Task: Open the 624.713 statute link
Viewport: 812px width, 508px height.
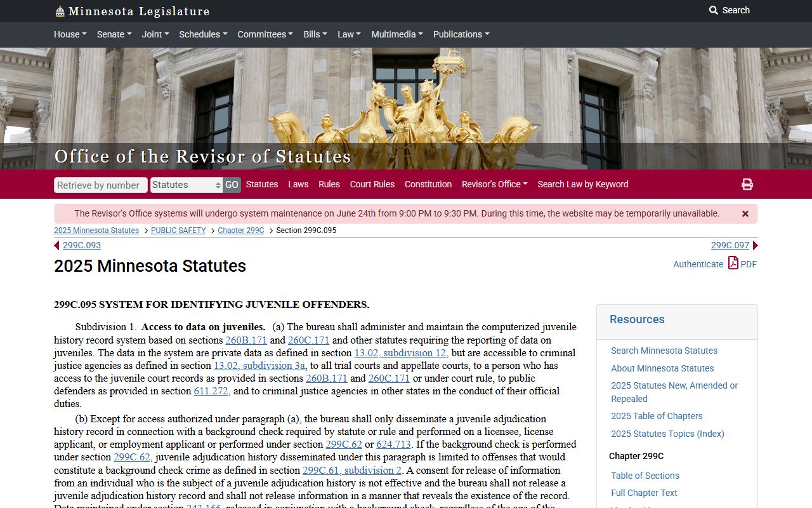Action: pyautogui.click(x=393, y=444)
